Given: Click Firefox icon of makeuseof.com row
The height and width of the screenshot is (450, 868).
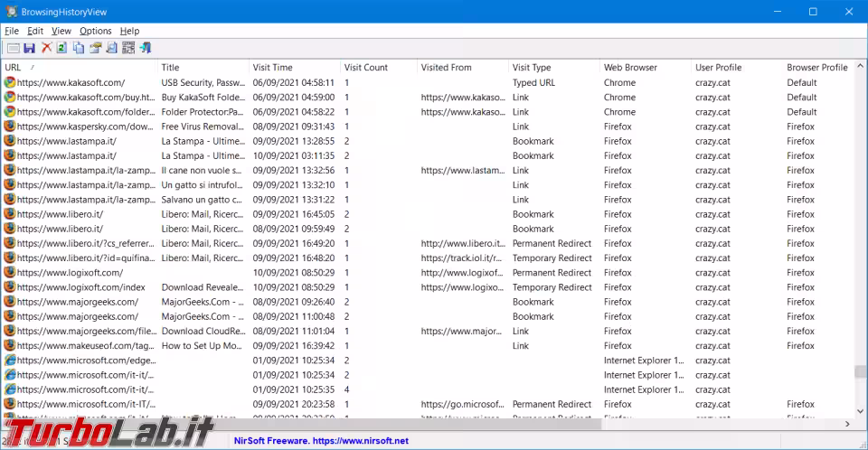Looking at the screenshot, I should pyautogui.click(x=10, y=345).
